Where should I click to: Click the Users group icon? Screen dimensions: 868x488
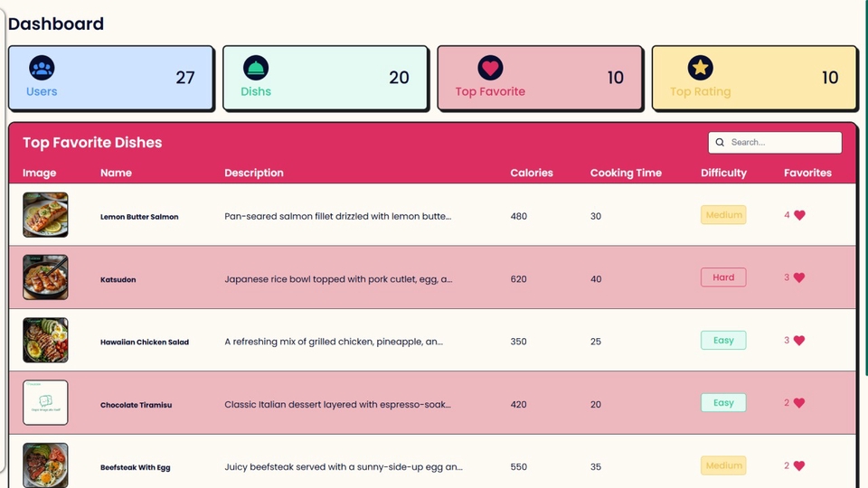coord(42,68)
